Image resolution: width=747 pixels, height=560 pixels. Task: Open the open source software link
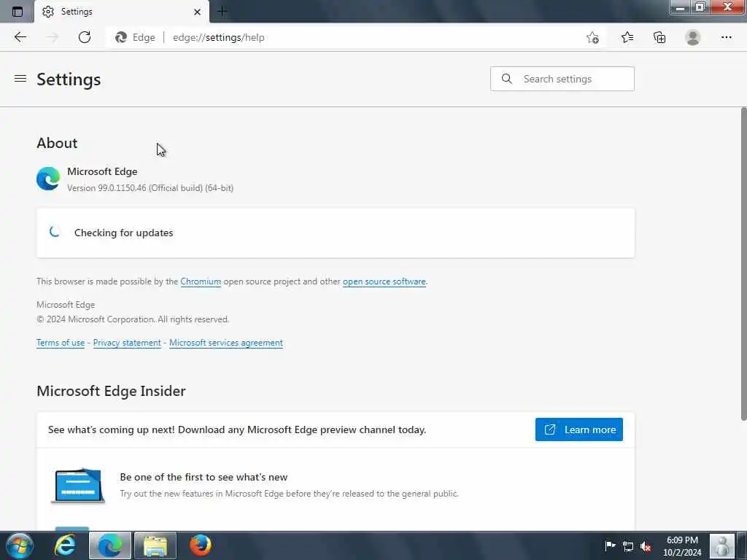(x=384, y=281)
